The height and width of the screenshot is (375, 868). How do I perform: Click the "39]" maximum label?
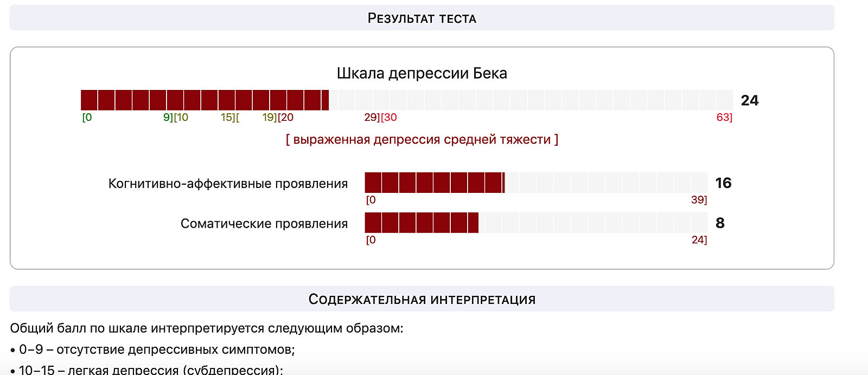click(x=699, y=200)
